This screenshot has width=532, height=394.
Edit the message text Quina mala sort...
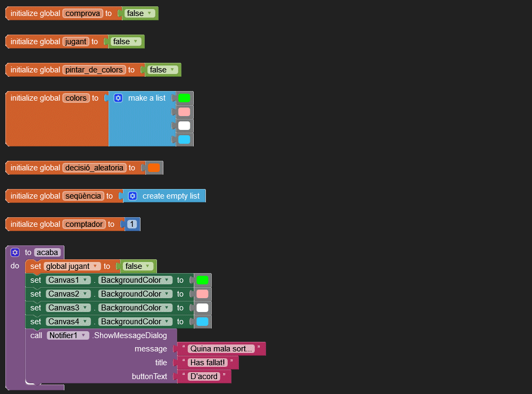pos(221,349)
